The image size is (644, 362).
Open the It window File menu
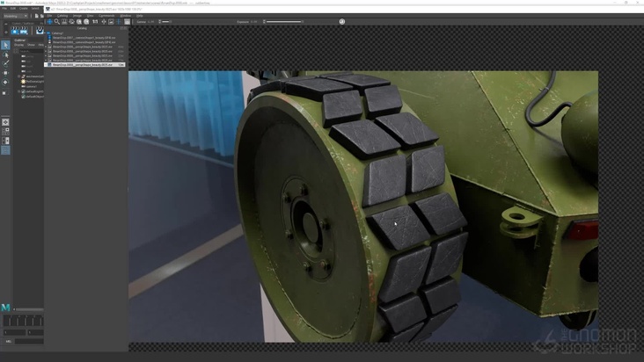tap(49, 16)
